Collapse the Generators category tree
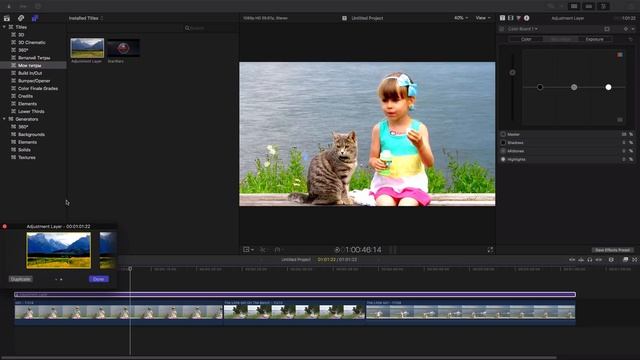The image size is (640, 360). (4, 119)
